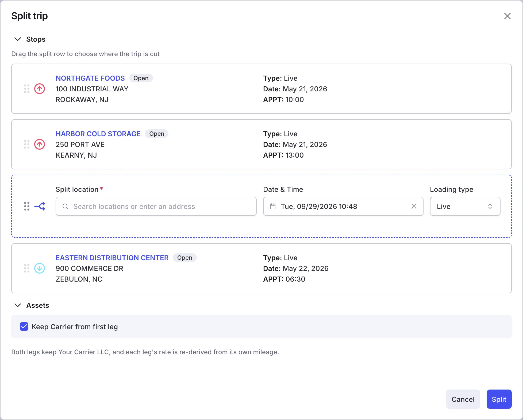The width and height of the screenshot is (523, 420).
Task: Click the address 100 INDUSTRIAL WAY
Action: click(x=92, y=89)
